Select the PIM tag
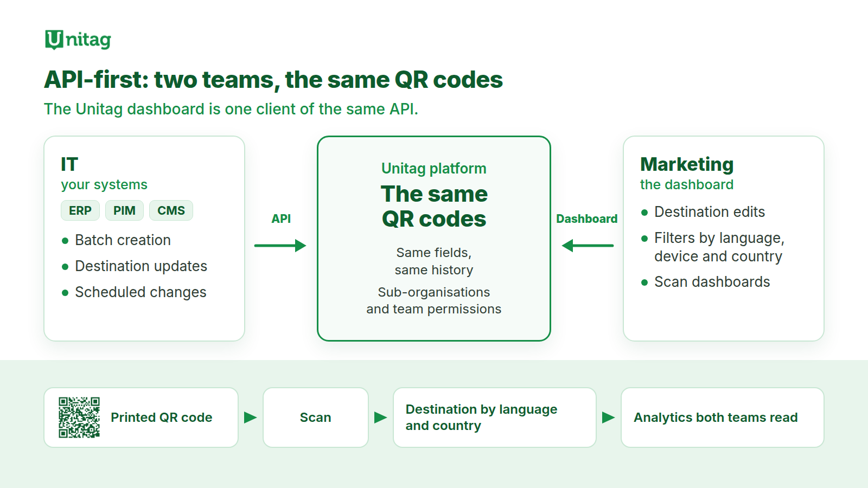 (124, 210)
